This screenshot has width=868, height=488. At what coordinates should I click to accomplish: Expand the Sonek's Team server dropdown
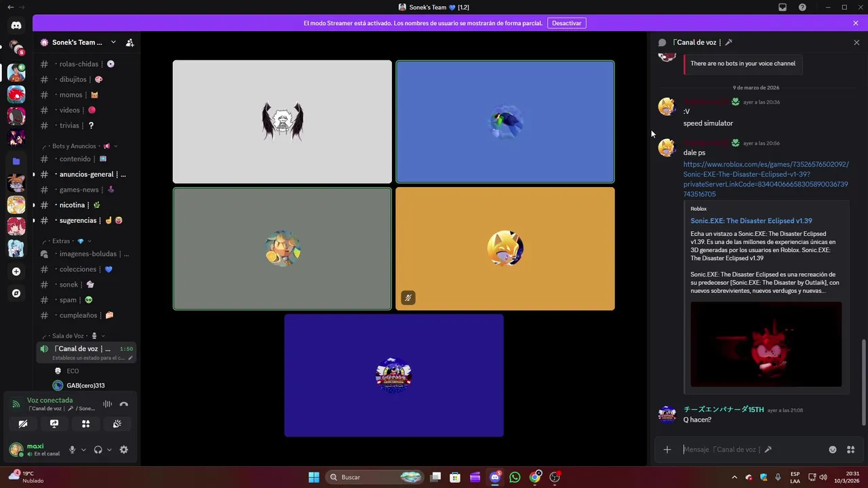click(x=113, y=42)
